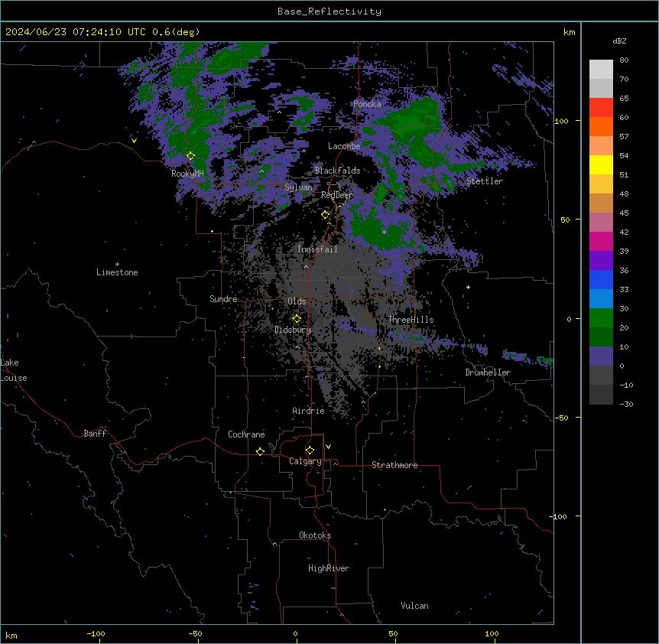Screen dimensions: 659x644
Task: Click the HighRiver city label
Action: click(329, 568)
